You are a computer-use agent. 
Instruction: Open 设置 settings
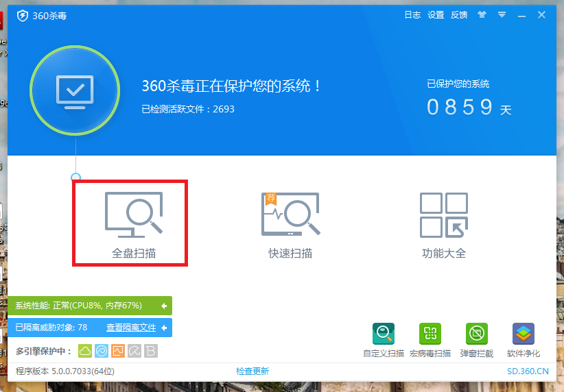tap(436, 14)
